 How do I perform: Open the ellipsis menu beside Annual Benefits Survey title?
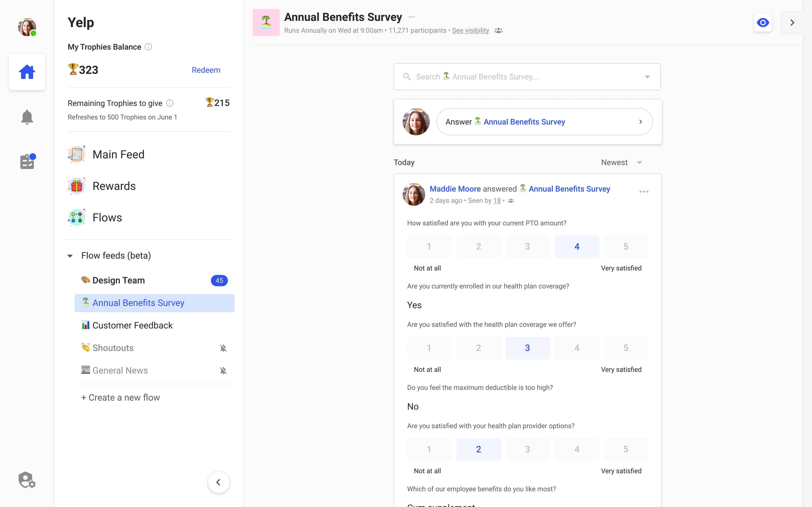[412, 16]
